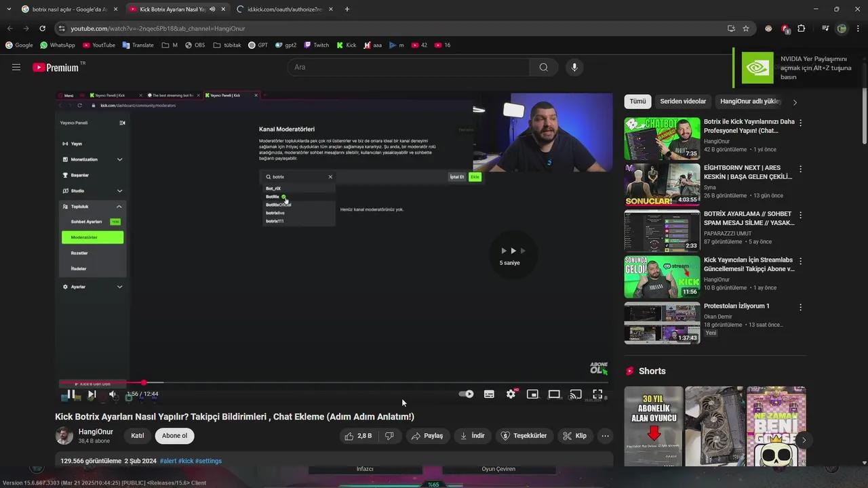Select HangiOnur adlı yükleyen chip
Viewport: 868px width, 488px height.
[751, 102]
